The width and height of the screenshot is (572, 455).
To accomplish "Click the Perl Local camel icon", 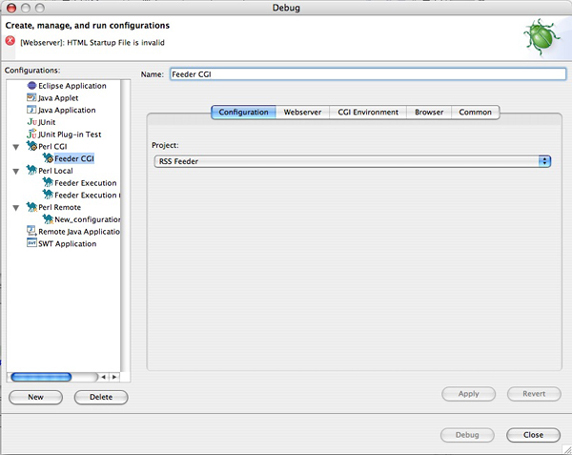I will click(32, 170).
